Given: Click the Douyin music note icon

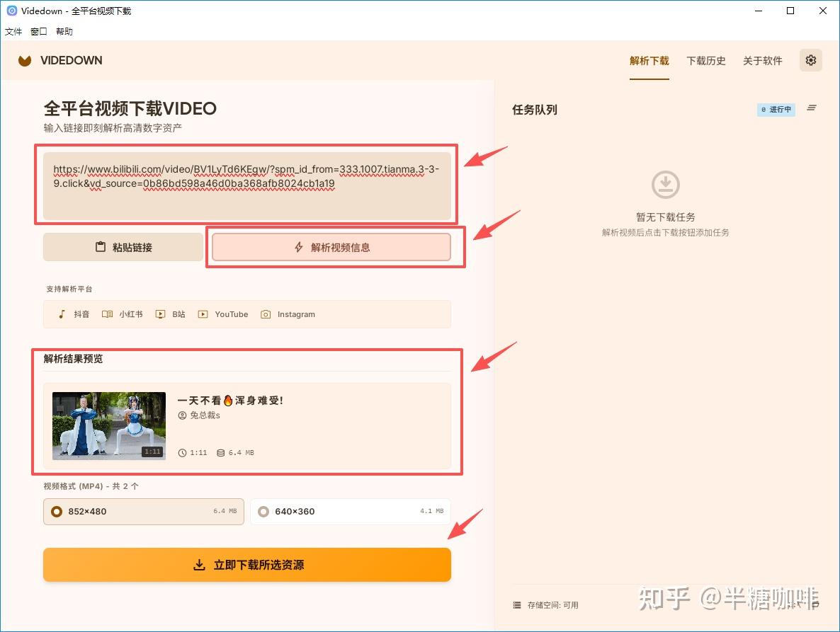Looking at the screenshot, I should pos(62,314).
